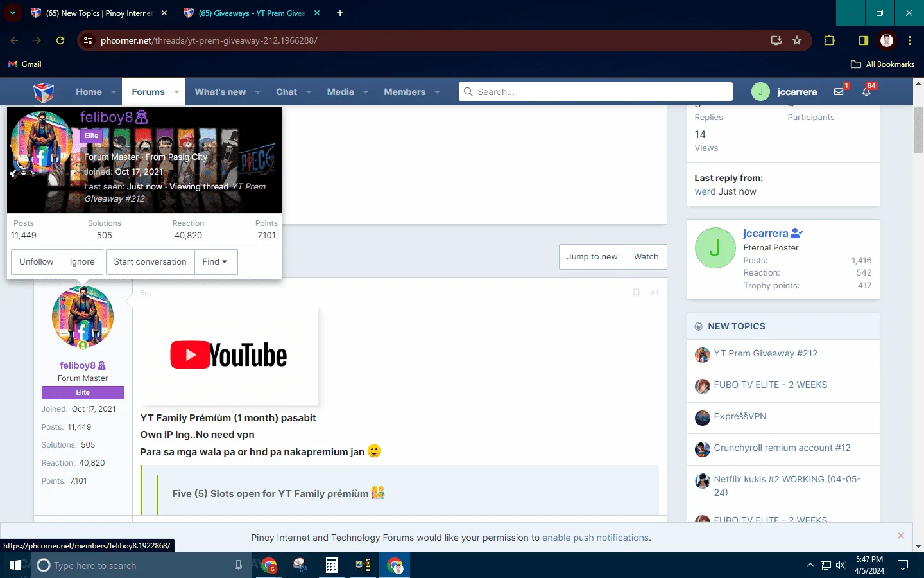Viewport: 924px width, 578px height.
Task: Toggle Watch on this thread
Action: click(x=646, y=256)
